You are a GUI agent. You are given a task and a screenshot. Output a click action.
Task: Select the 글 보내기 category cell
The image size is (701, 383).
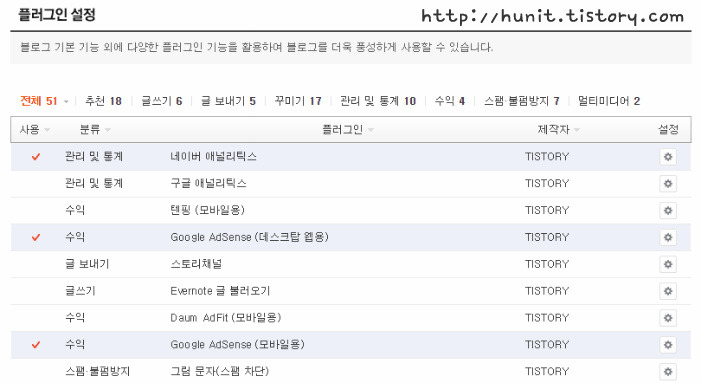pos(87,264)
